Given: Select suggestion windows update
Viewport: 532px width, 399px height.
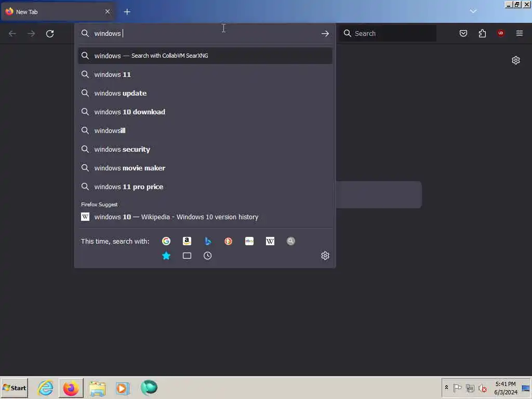Looking at the screenshot, I should [205, 94].
